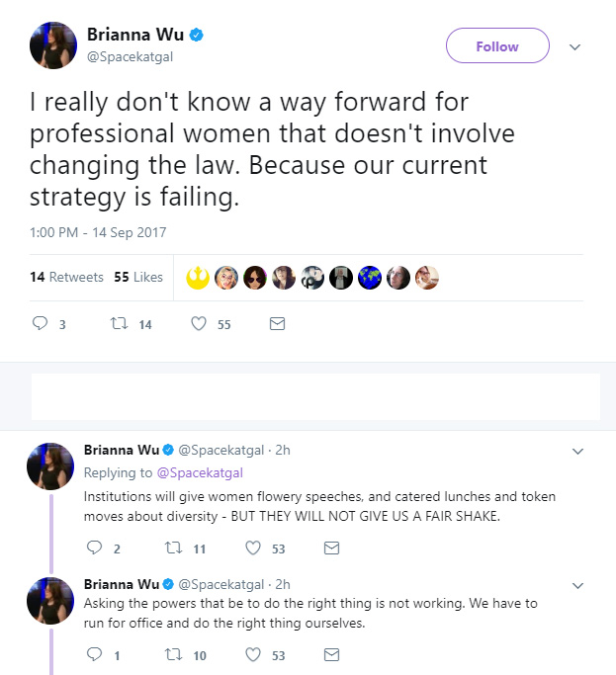The width and height of the screenshot is (616, 675).
Task: Retweet the 'Asking the powers that be' tweet
Action: pyautogui.click(x=174, y=655)
